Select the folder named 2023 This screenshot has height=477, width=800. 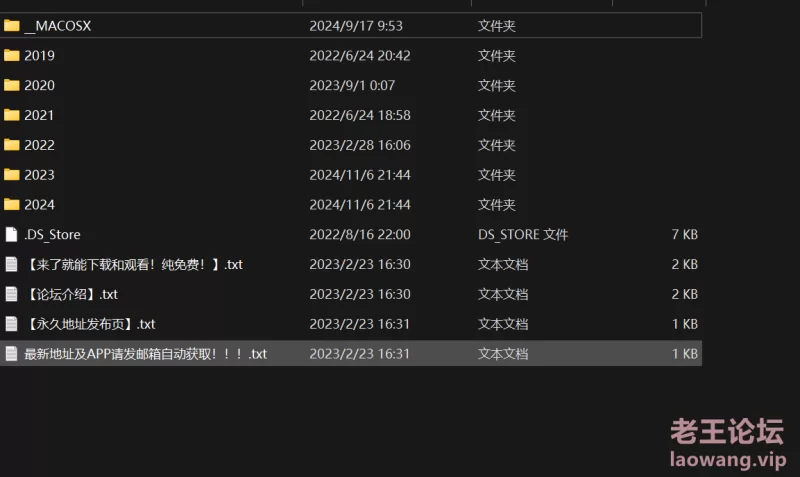coord(39,175)
